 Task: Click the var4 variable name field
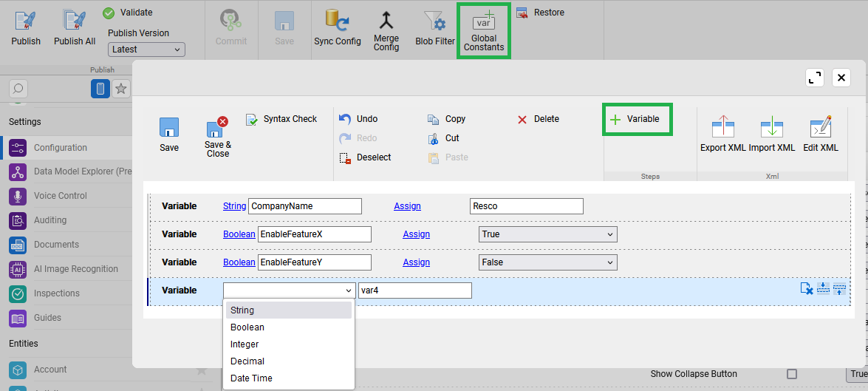coord(414,290)
